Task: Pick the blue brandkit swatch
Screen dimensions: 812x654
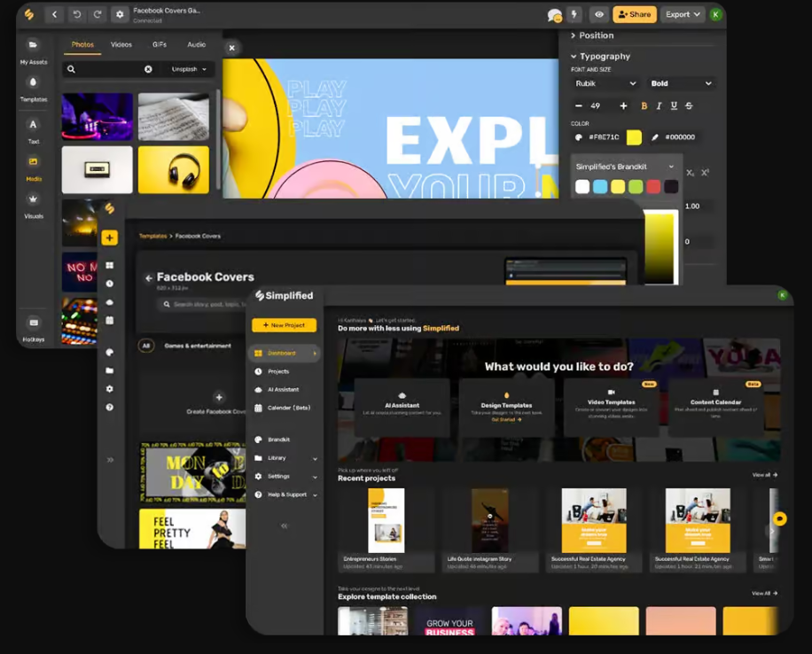Action: [600, 187]
